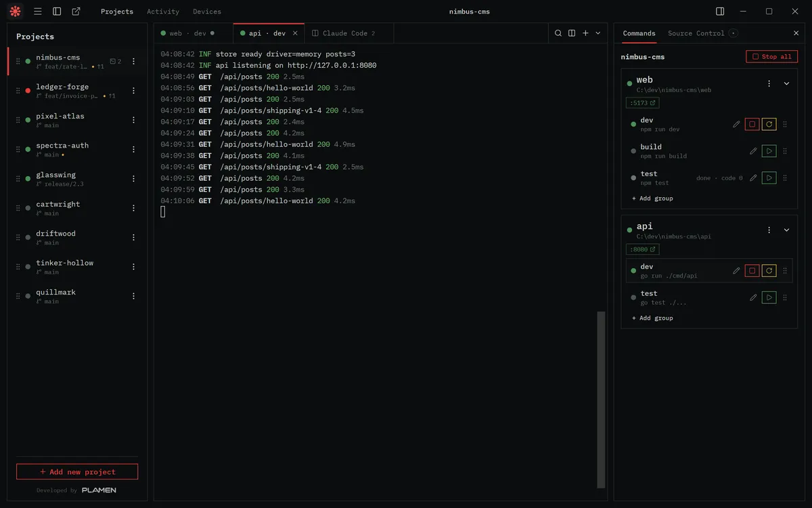Open port :5173 link badge
Viewport: 812px width, 508px height.
click(x=642, y=103)
